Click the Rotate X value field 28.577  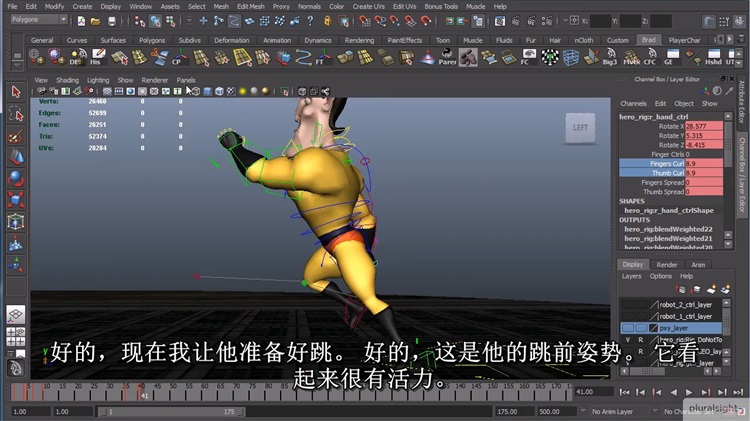tap(704, 126)
